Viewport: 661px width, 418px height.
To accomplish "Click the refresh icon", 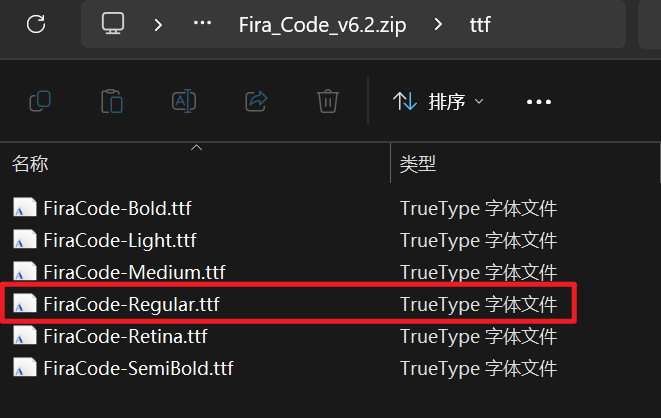I will [36, 24].
